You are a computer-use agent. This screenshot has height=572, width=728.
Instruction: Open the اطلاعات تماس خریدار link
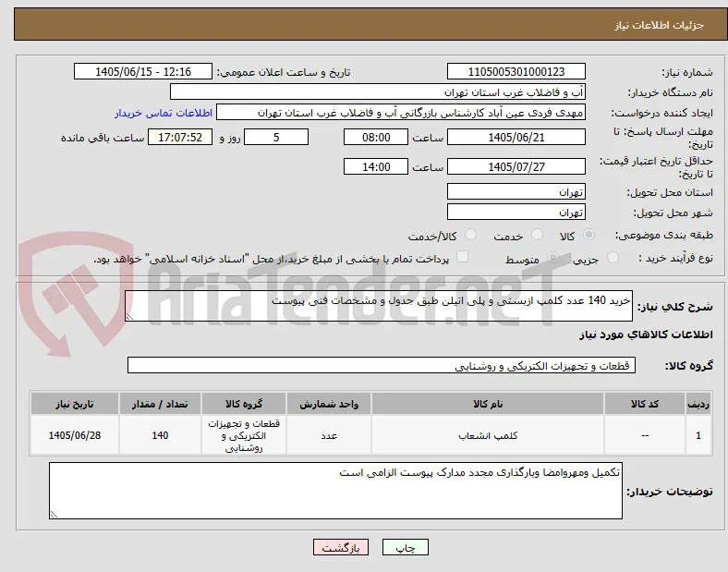pyautogui.click(x=164, y=113)
